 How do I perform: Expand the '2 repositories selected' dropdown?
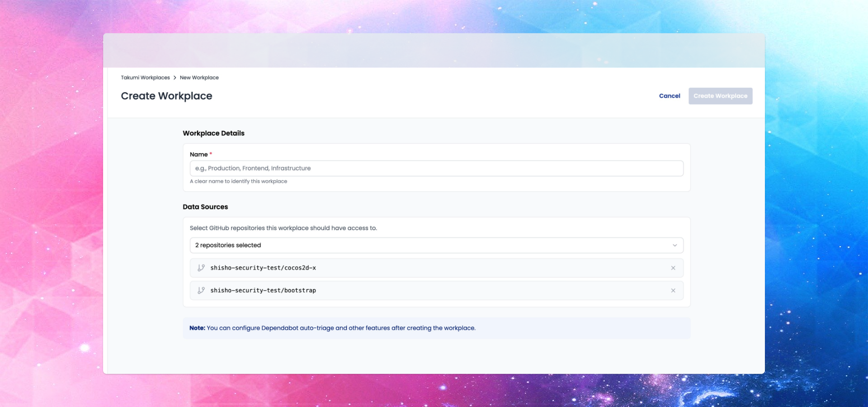pos(436,245)
